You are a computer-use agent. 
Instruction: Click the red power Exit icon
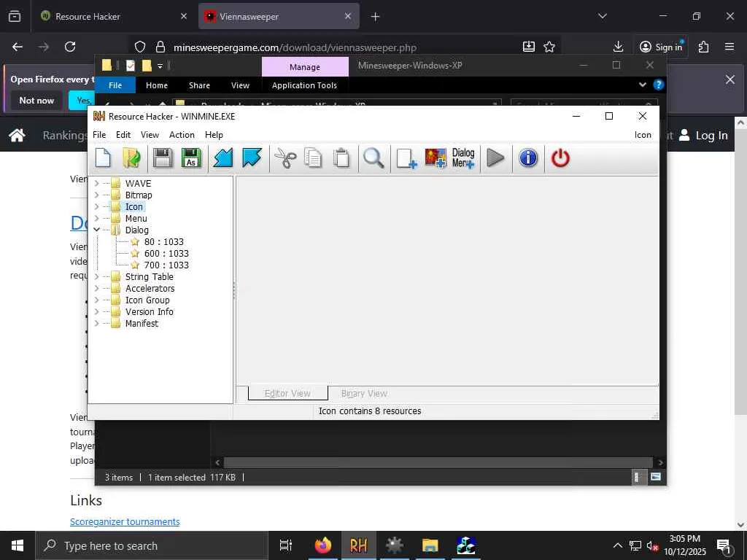[x=560, y=158]
